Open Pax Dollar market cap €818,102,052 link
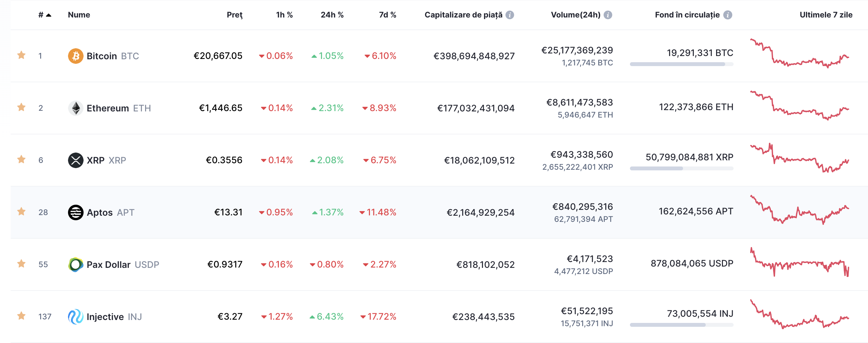The width and height of the screenshot is (868, 343). 485,265
